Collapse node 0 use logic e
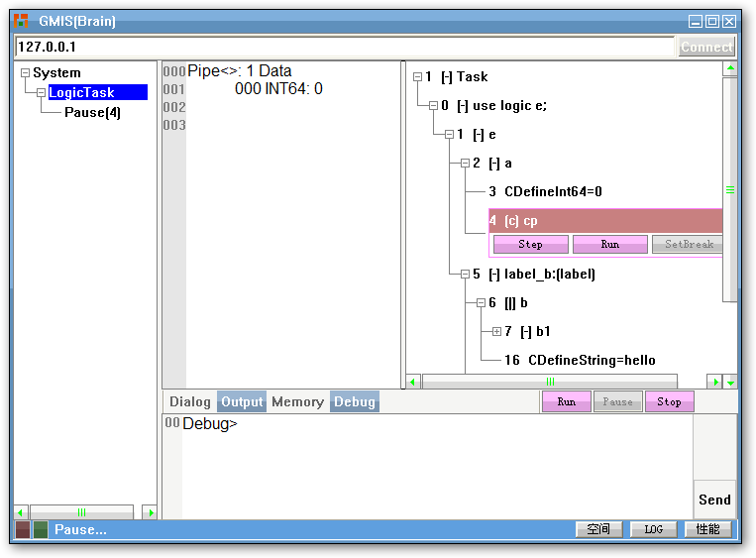 (433, 106)
